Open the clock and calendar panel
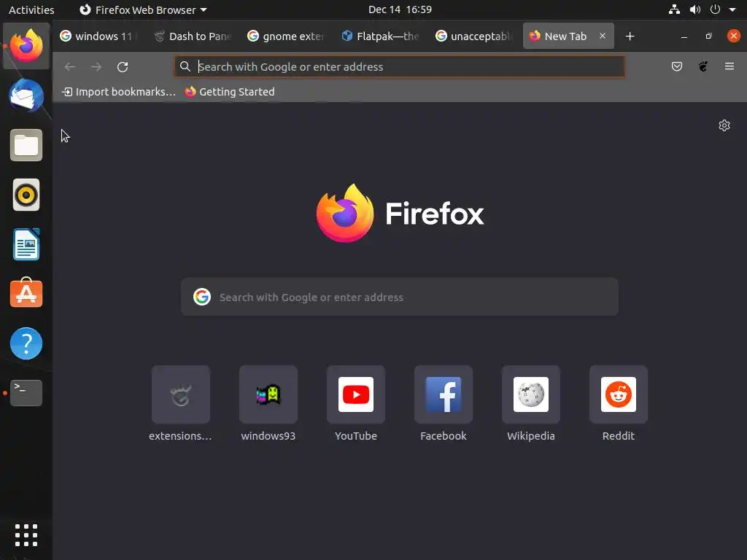The height and width of the screenshot is (560, 747). 400,9
